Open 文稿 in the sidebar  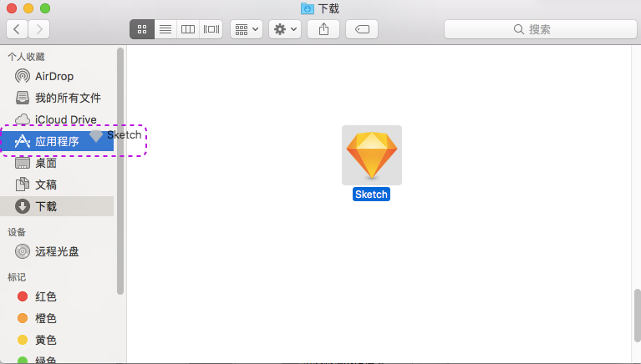coord(57,185)
